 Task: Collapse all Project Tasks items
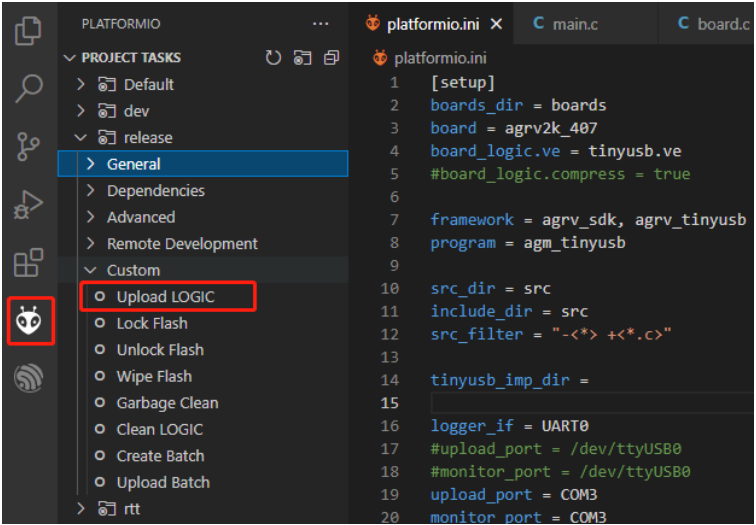point(331,58)
